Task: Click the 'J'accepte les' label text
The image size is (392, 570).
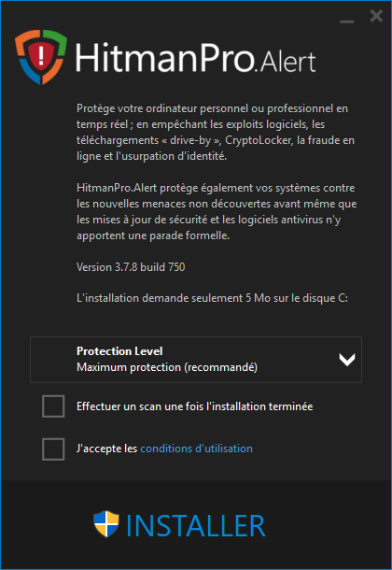Action: pos(106,449)
